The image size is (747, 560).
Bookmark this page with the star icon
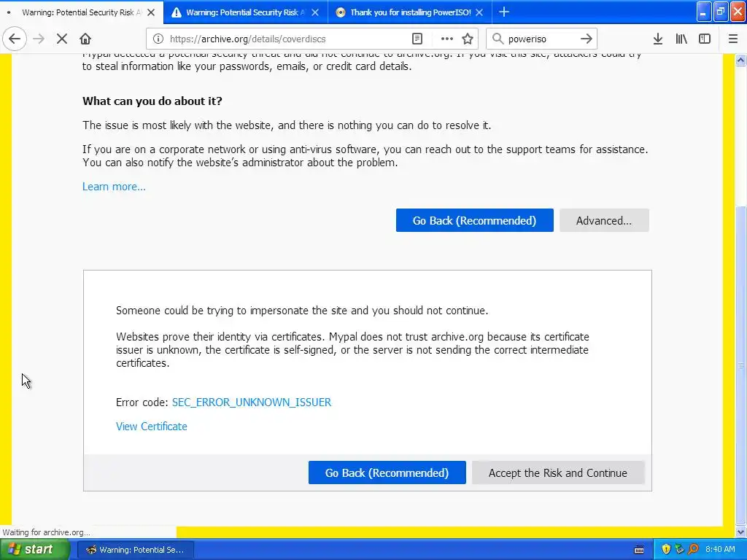[468, 39]
